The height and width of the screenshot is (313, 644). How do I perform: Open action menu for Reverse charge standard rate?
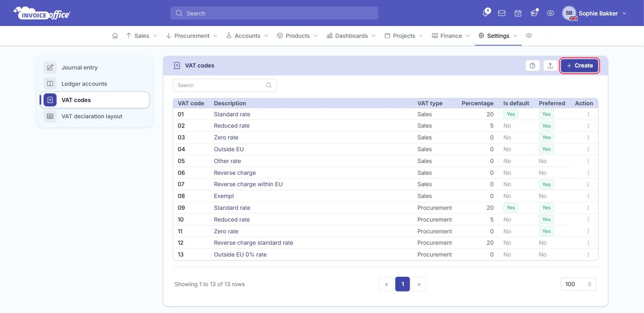tap(588, 243)
